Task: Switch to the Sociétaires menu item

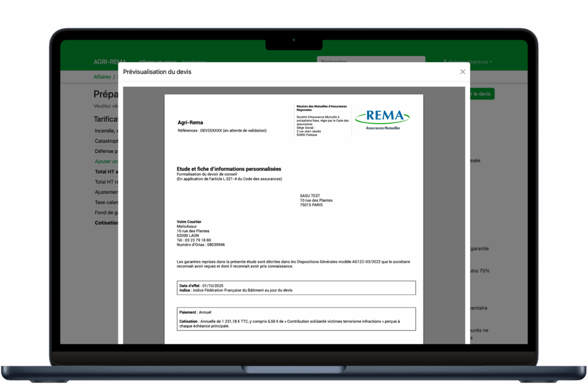Action: point(194,62)
